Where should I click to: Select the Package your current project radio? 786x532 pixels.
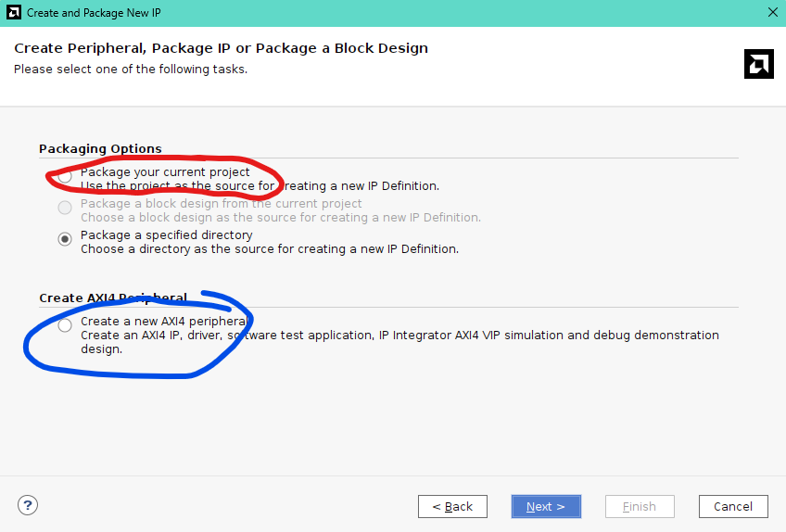65,176
